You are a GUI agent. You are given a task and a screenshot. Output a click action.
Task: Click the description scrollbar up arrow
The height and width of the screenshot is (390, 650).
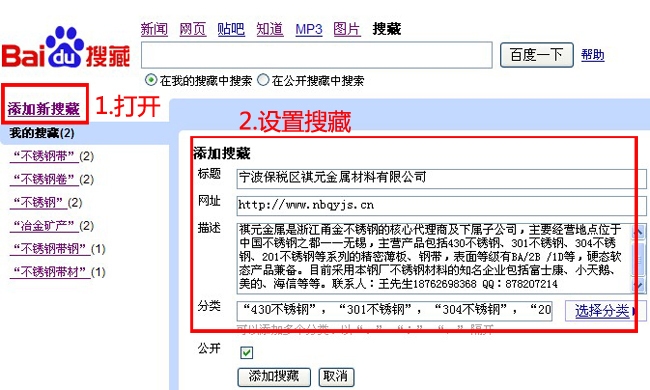pos(639,232)
